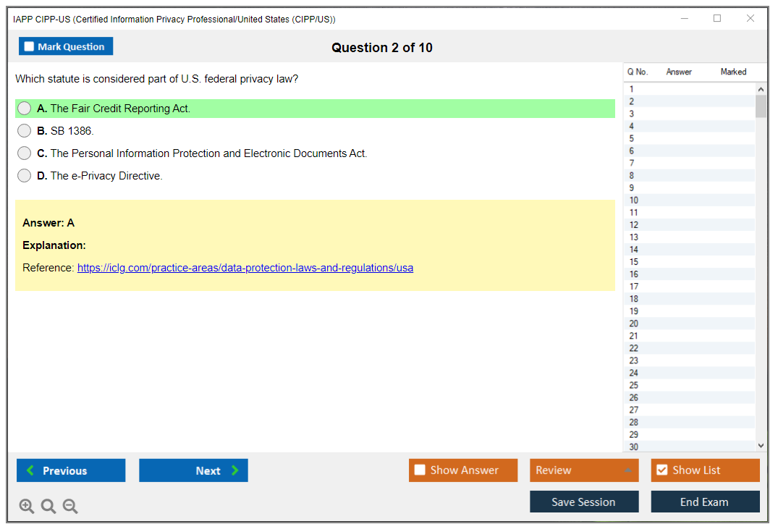Click the Save Session button
Viewport: 778px width, 532px height.
(x=583, y=502)
